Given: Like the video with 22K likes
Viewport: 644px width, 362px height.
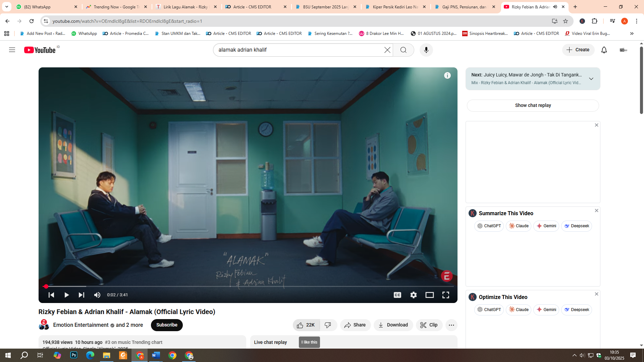Looking at the screenshot, I should [x=306, y=325].
